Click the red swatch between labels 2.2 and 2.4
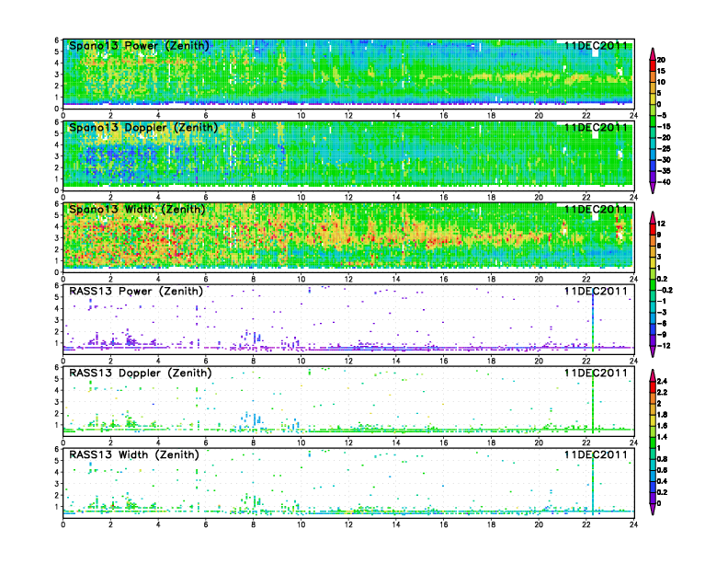The height and width of the screenshot is (563, 728). (653, 386)
